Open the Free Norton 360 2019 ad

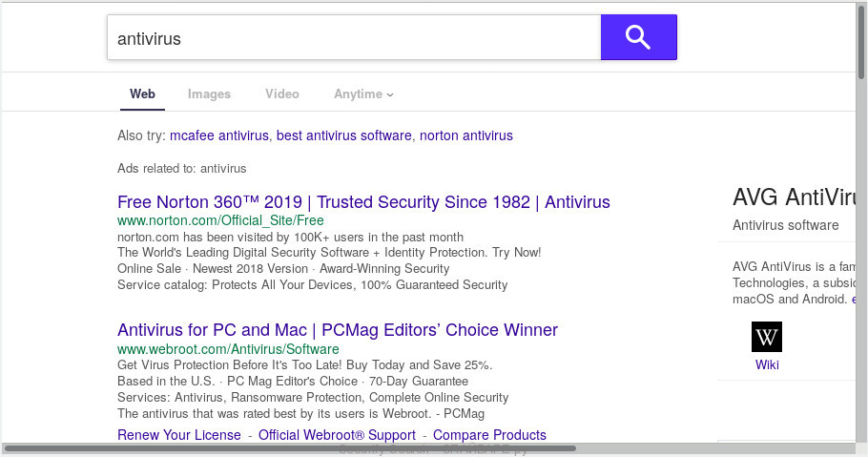pos(363,202)
